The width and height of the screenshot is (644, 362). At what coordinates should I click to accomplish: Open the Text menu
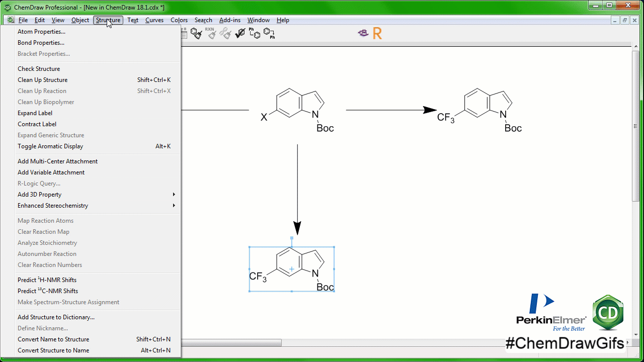pos(133,20)
